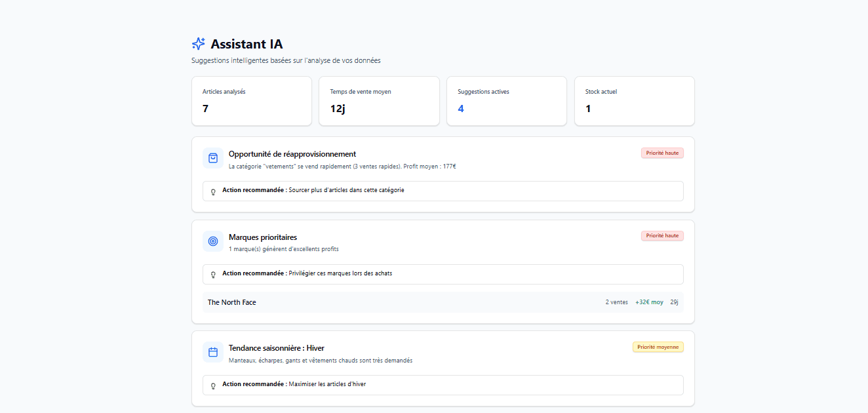The height and width of the screenshot is (413, 868).
Task: Toggle the Priorité haute badge on réapprovisionnement card
Action: [x=662, y=152]
